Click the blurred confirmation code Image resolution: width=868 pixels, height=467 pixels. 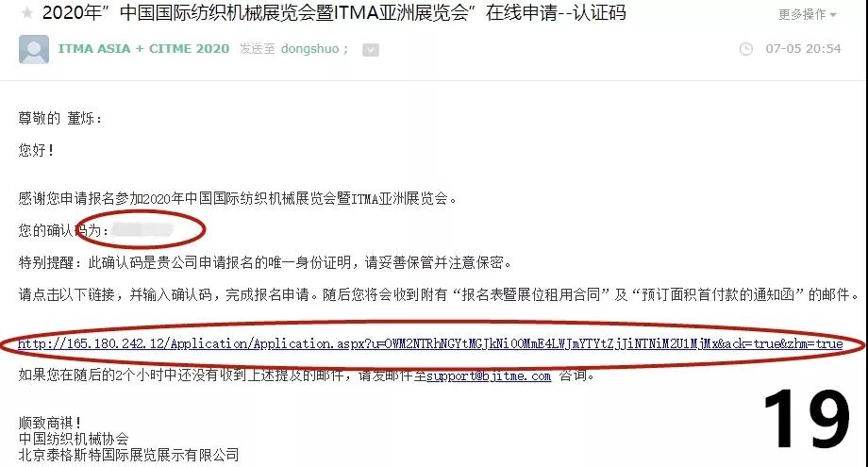142,229
